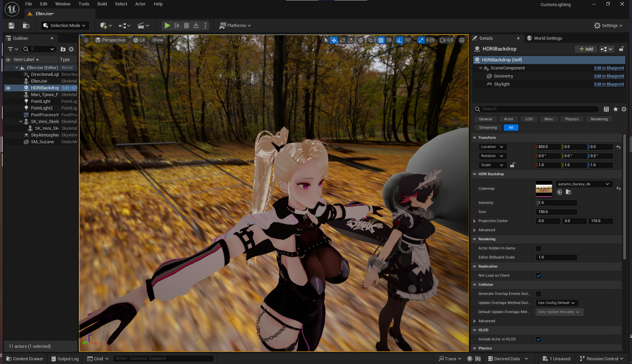This screenshot has height=364, width=632.
Task: Open the play options three-dot menu
Action: pyautogui.click(x=205, y=26)
